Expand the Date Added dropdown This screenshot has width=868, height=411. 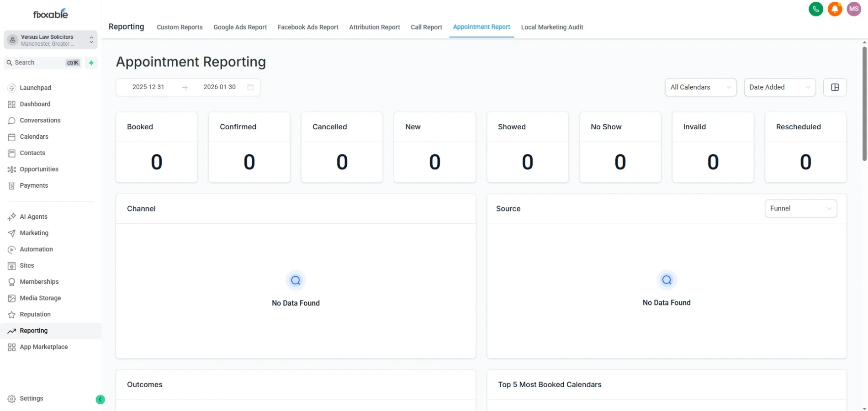[779, 87]
